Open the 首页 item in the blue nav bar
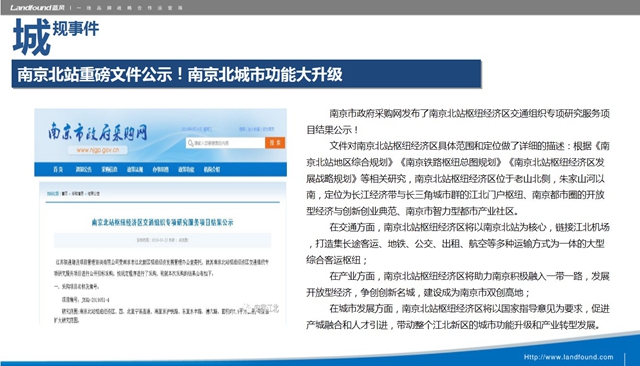 tap(58, 169)
